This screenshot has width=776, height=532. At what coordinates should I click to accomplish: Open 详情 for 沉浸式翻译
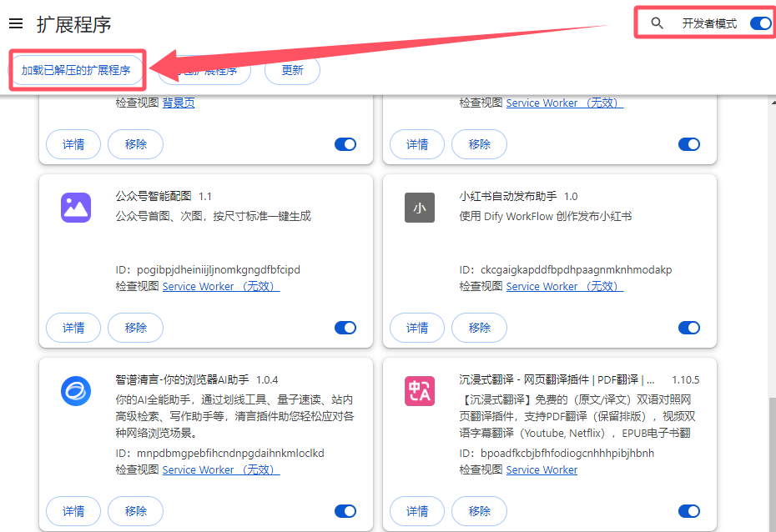tap(417, 511)
